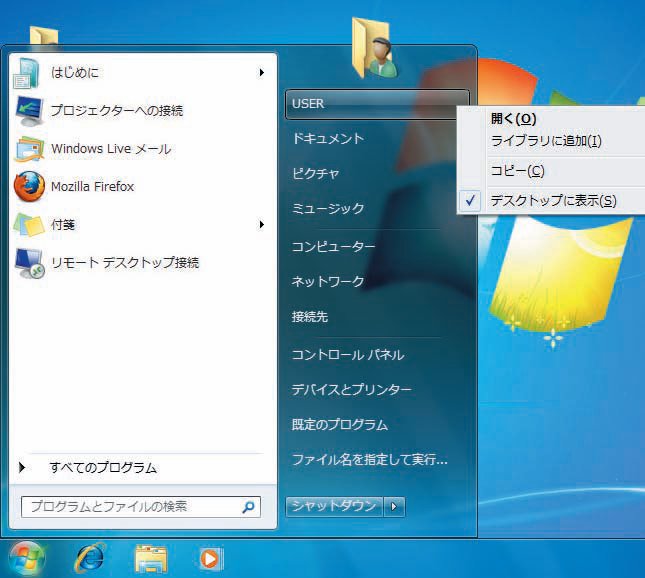Select the Windows Live メール text label

[x=111, y=149]
